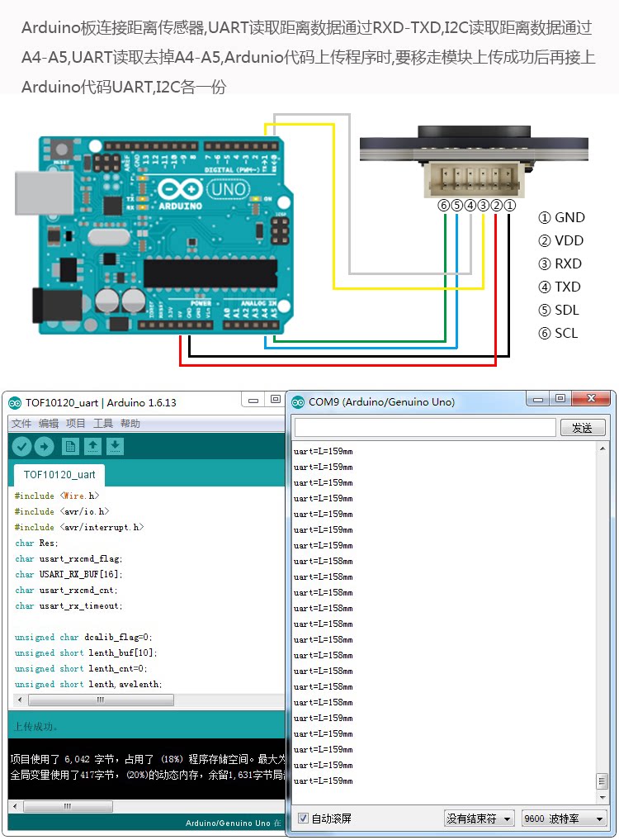619x840 pixels.
Task: Click the Arduino logo icon in TOF10120_uart title bar
Action: [15, 403]
